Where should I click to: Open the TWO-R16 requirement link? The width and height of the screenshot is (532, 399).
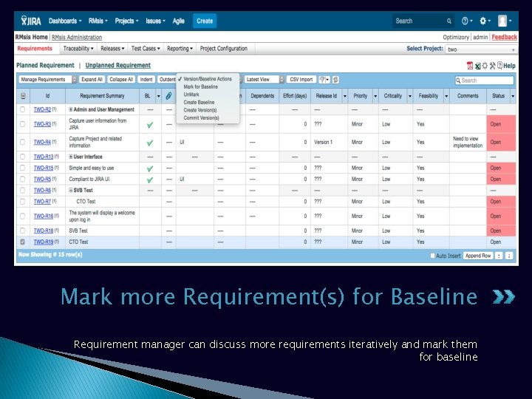point(44,216)
